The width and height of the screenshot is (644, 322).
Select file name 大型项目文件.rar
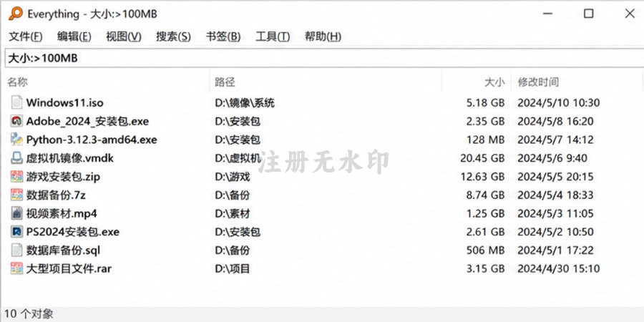click(69, 269)
